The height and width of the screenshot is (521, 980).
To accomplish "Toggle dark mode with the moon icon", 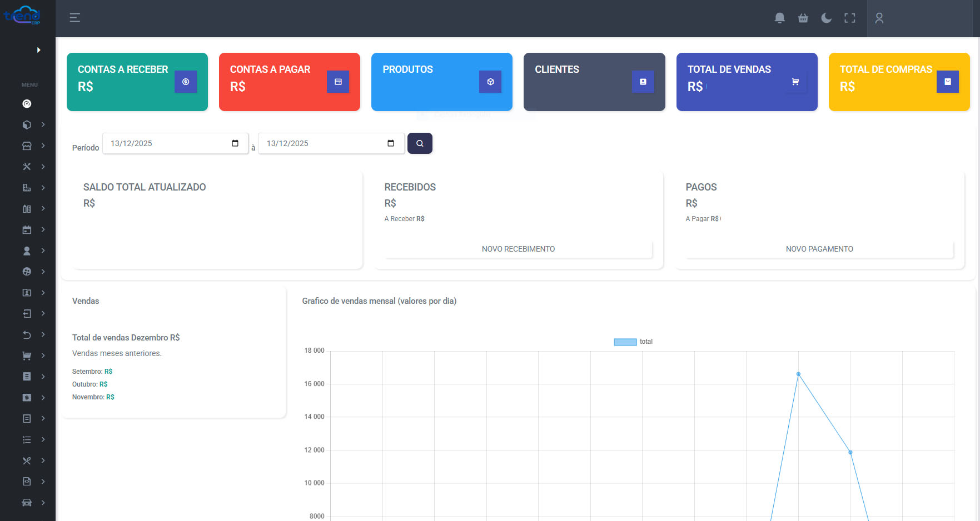I will point(826,18).
